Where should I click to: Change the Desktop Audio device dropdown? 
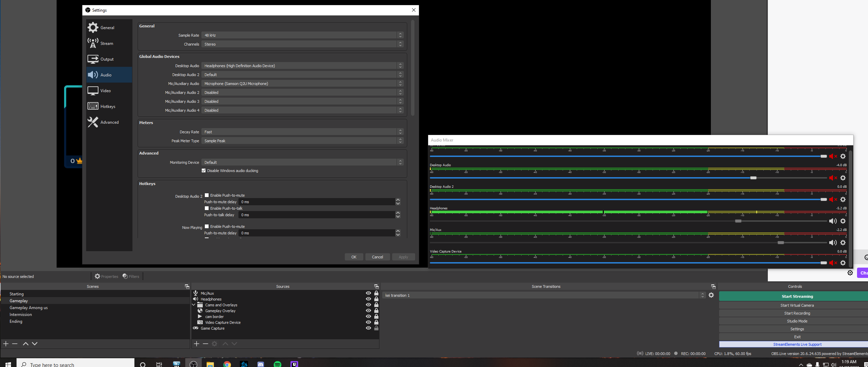pos(303,66)
